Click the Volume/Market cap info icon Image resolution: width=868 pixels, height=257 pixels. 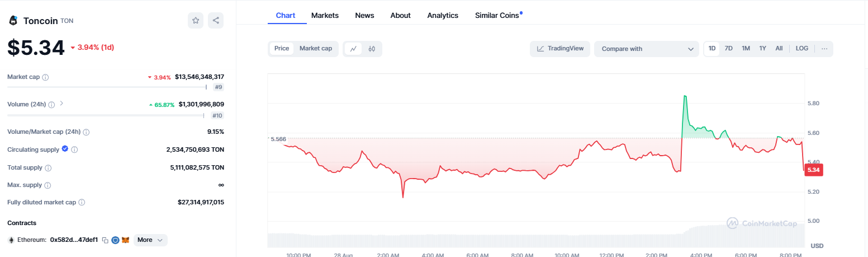(x=86, y=132)
